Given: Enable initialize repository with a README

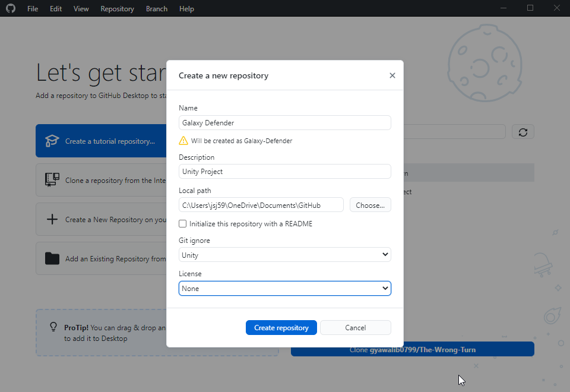Looking at the screenshot, I should (183, 224).
